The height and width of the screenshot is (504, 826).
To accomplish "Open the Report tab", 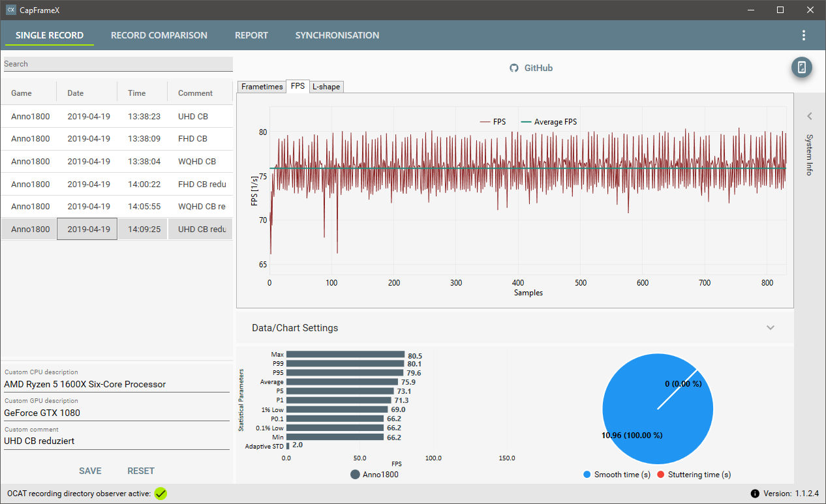I will 251,35.
